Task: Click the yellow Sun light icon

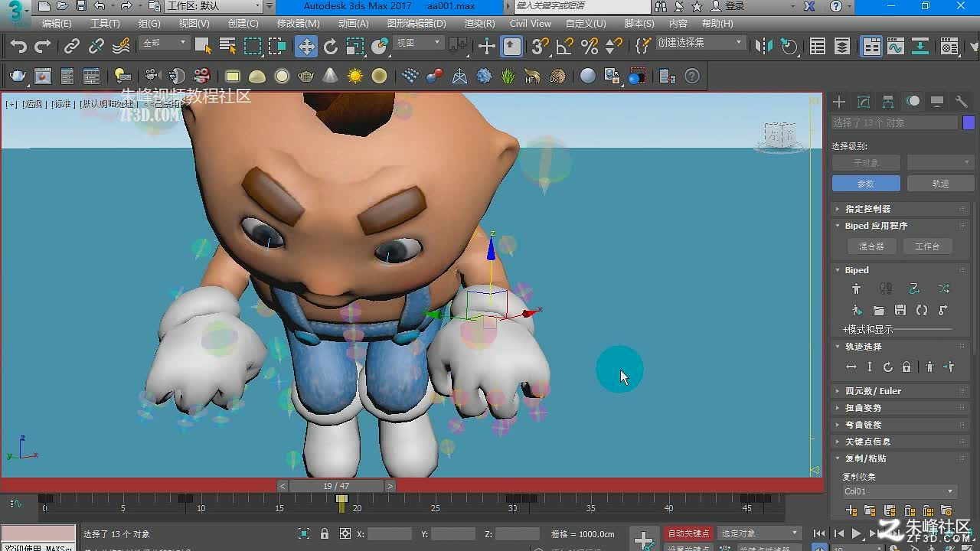Action: click(x=355, y=76)
